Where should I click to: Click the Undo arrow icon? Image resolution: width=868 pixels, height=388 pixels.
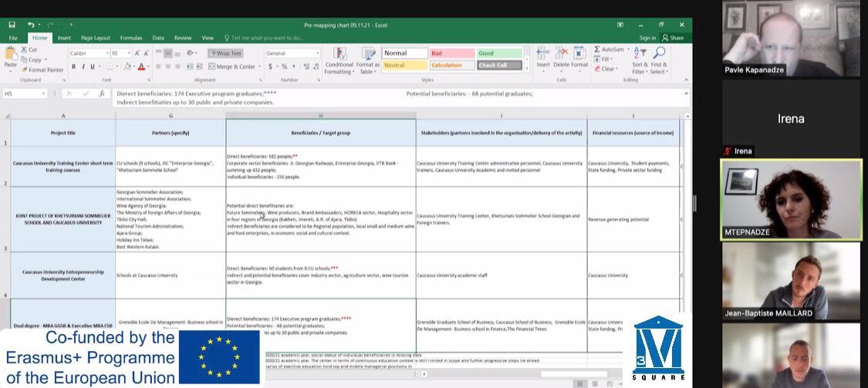31,25
